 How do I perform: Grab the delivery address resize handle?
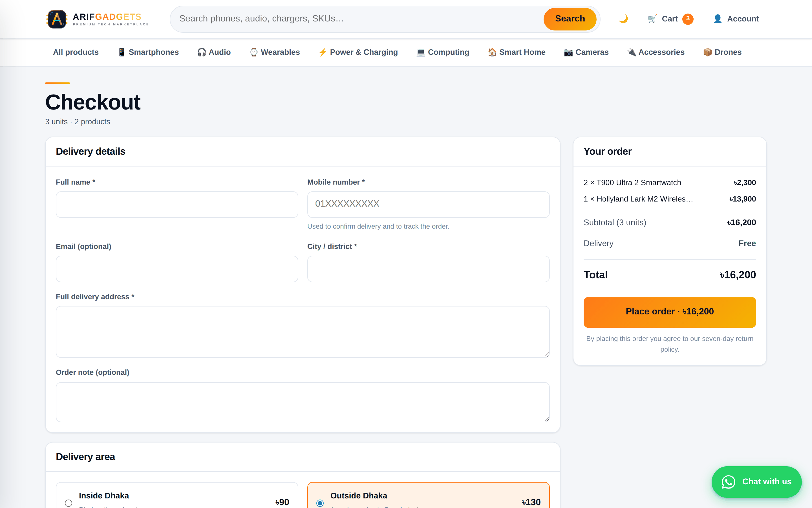[x=547, y=355]
